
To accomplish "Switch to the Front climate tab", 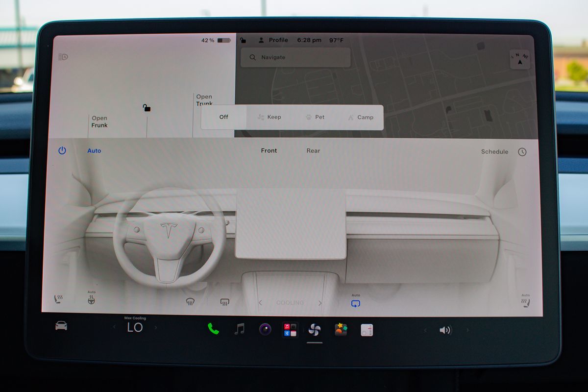I will [269, 150].
